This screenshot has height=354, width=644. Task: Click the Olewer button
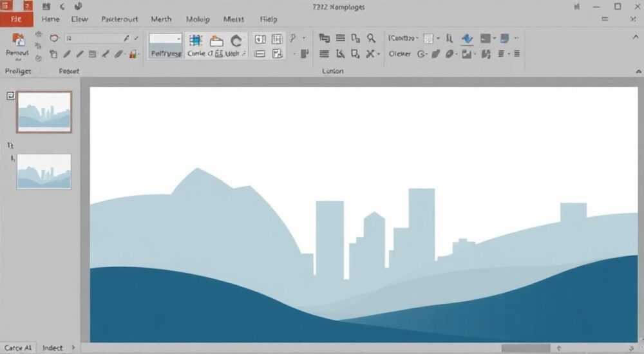400,54
